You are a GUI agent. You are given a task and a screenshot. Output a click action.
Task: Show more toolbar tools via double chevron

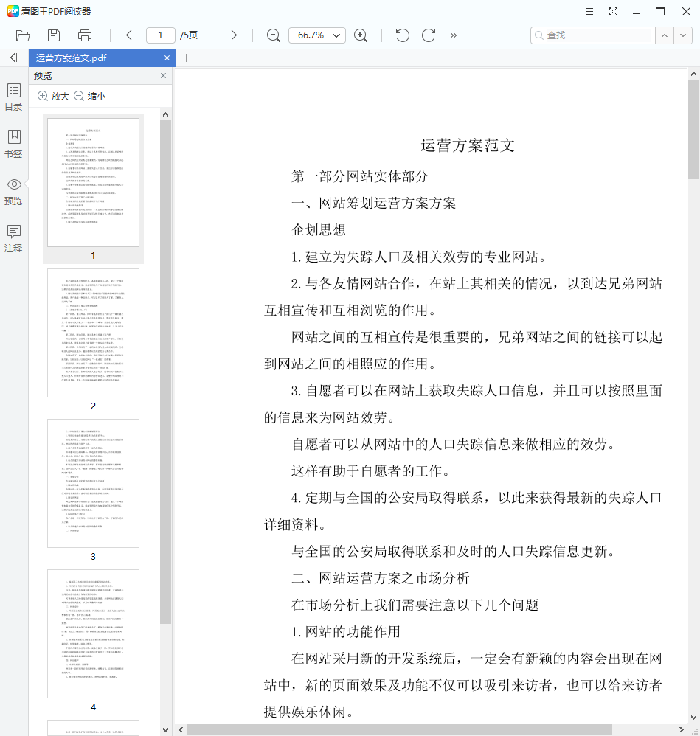click(453, 35)
